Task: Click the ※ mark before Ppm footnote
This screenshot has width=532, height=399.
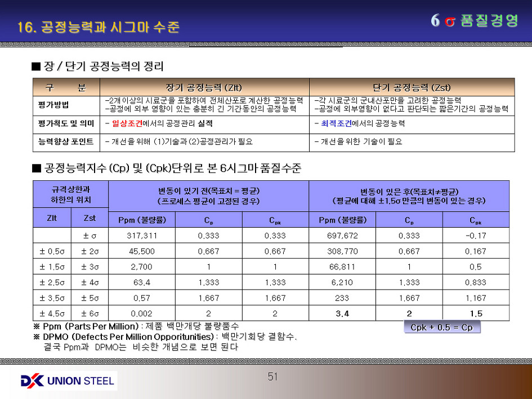Action: 37,326
